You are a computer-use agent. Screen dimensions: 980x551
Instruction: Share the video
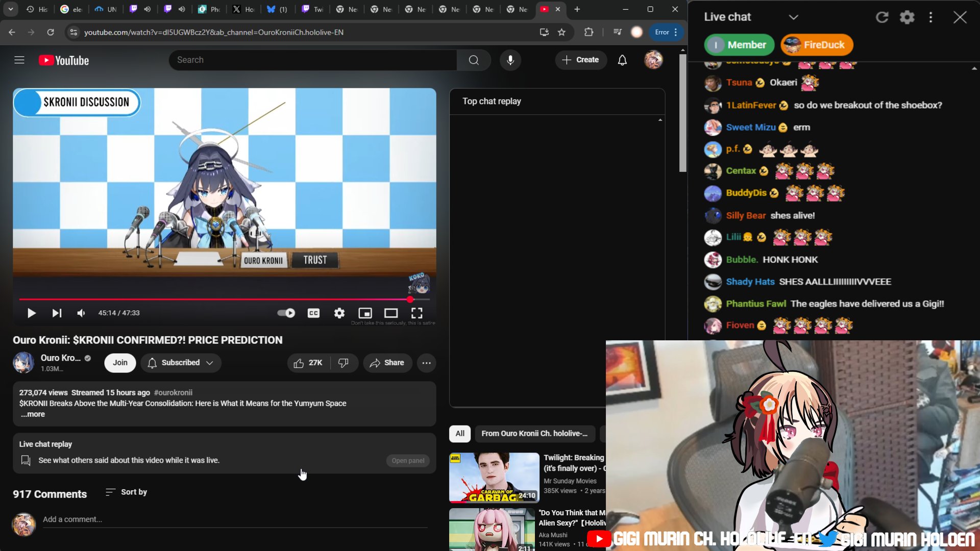click(x=387, y=363)
